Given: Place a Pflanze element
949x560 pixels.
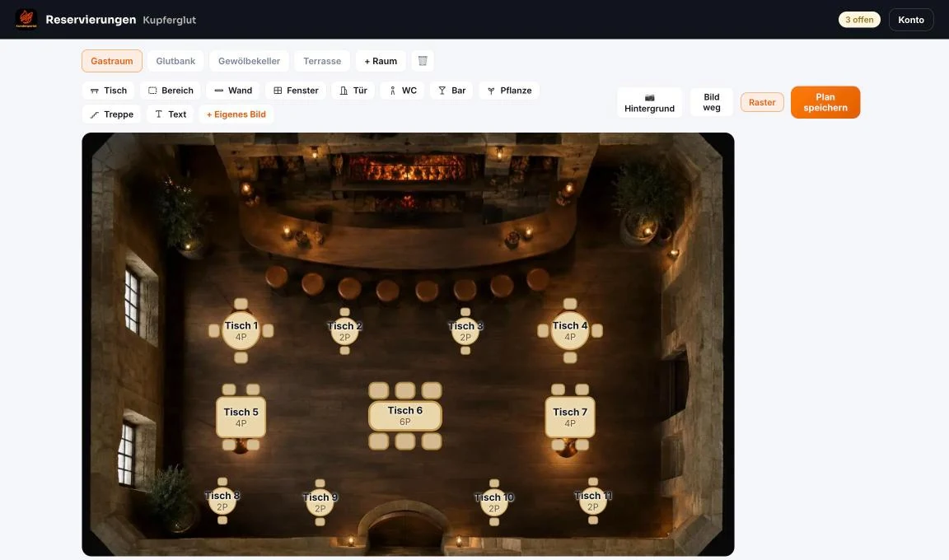Looking at the screenshot, I should (x=509, y=90).
